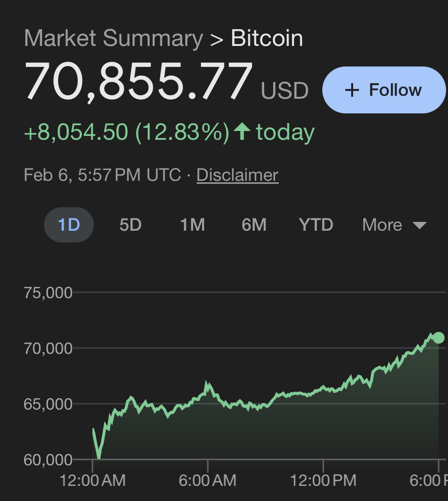Open the Disclaimer link
Viewport: 448px width, 501px height.
(x=237, y=175)
